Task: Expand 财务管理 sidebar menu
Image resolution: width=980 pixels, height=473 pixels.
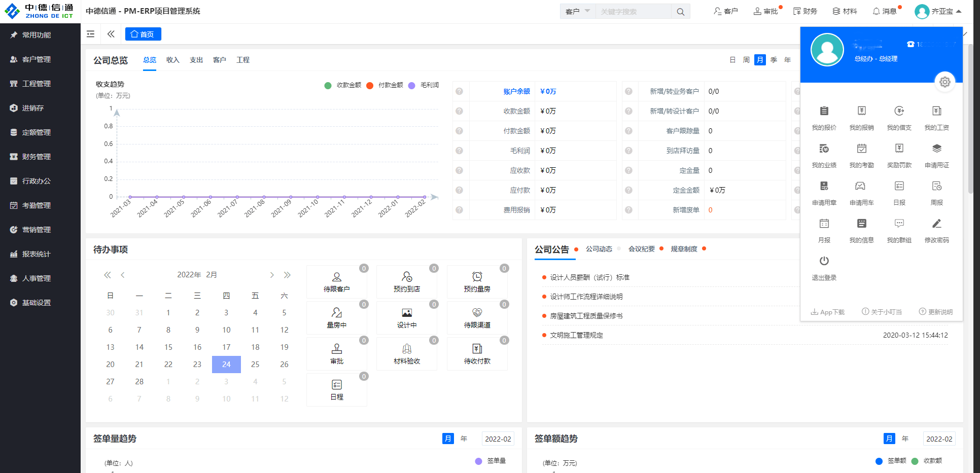Action: coord(37,157)
